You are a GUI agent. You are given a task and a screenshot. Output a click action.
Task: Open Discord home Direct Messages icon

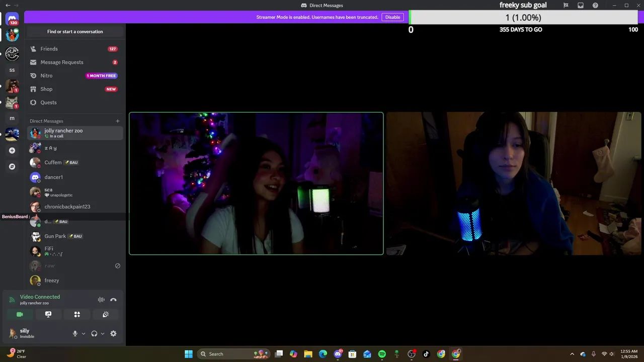[x=12, y=19]
